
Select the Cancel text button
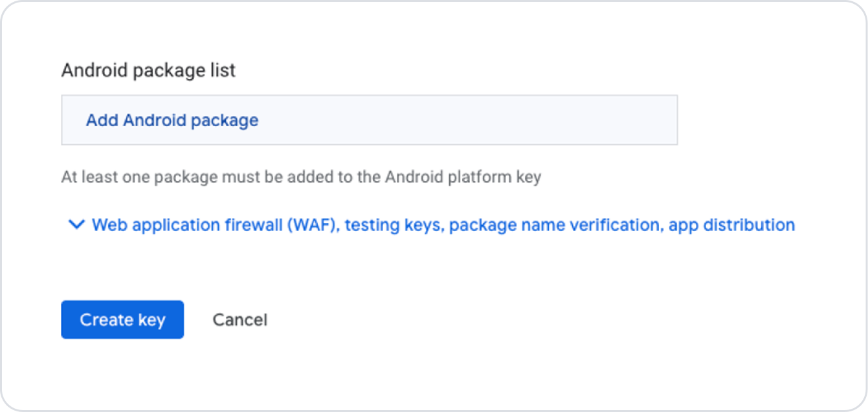(x=239, y=320)
